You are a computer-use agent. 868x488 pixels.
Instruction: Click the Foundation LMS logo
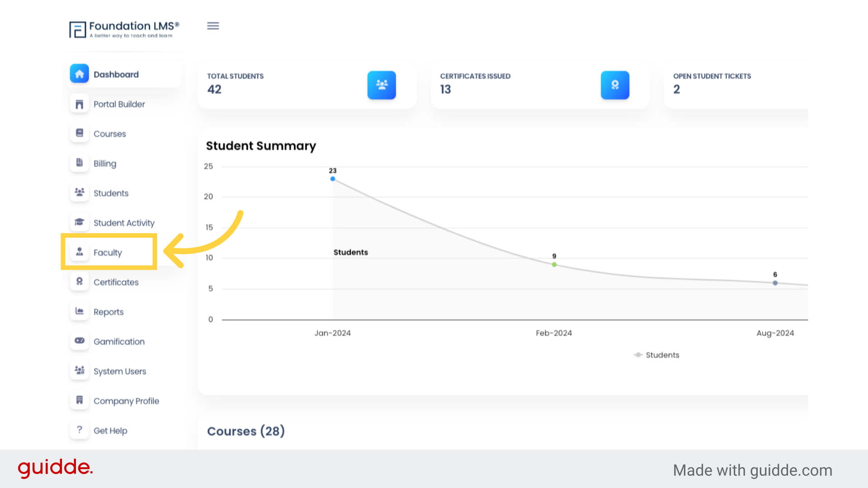124,29
